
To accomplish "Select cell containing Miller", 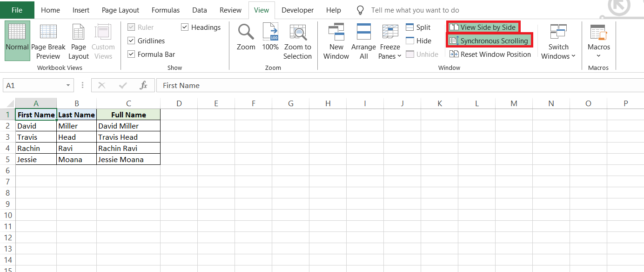I will [x=77, y=126].
